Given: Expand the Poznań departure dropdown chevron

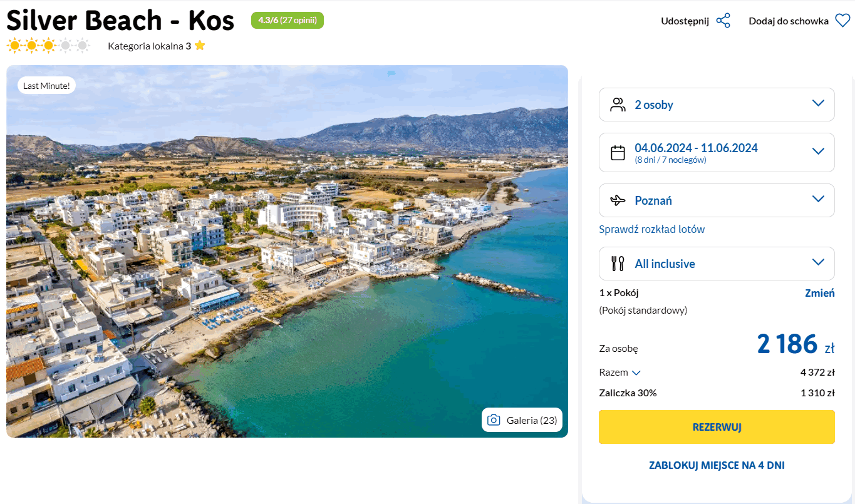Looking at the screenshot, I should pyautogui.click(x=817, y=199).
